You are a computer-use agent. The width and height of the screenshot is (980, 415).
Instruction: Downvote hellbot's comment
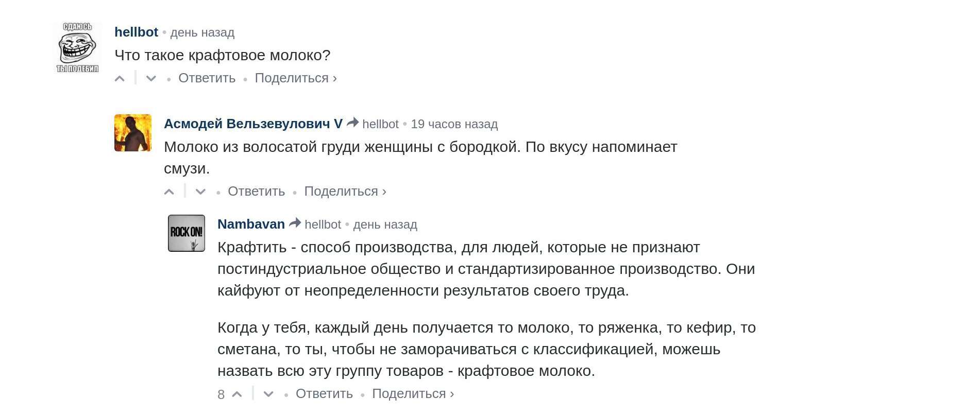[151, 79]
